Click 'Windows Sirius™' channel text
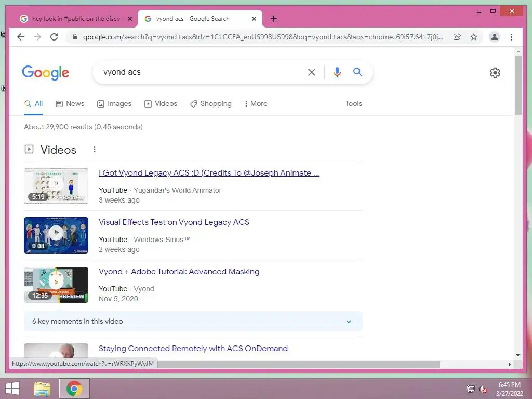Image resolution: width=532 pixels, height=399 pixels. [162, 240]
